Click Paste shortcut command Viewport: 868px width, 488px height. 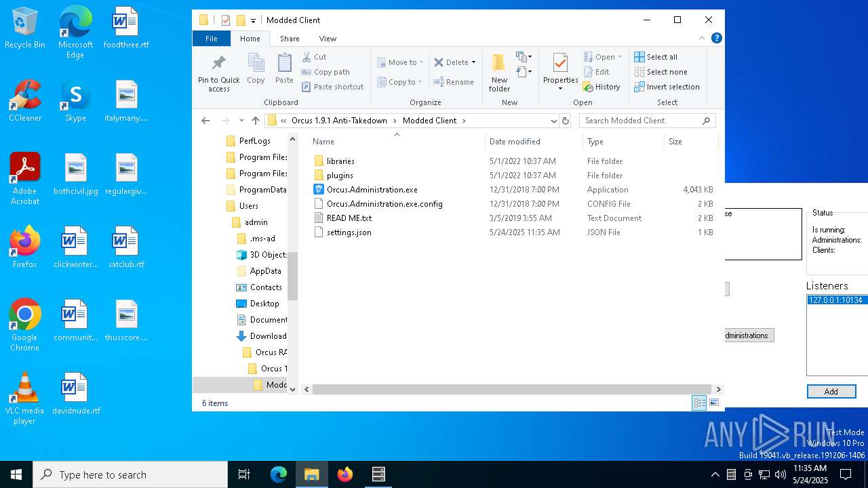[332, 87]
